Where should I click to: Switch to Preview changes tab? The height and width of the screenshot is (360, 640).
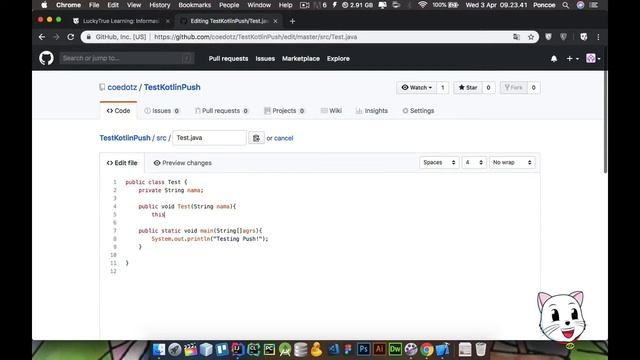tap(182, 163)
